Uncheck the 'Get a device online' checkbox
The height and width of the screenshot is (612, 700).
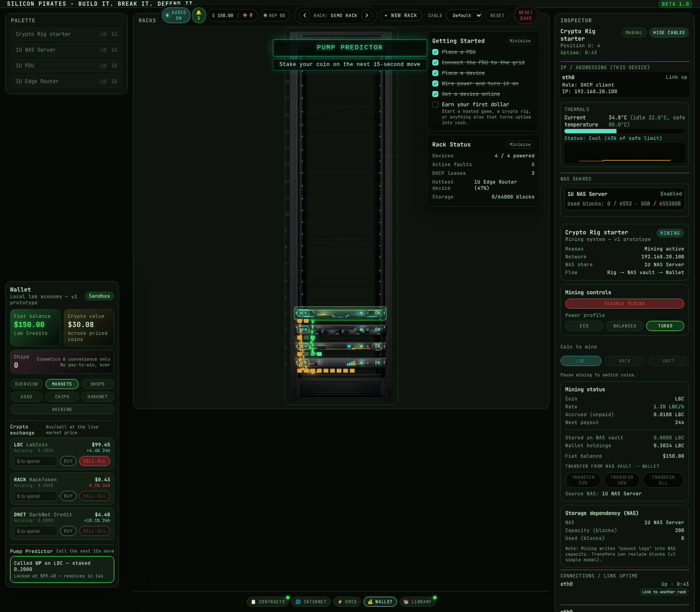coord(435,94)
